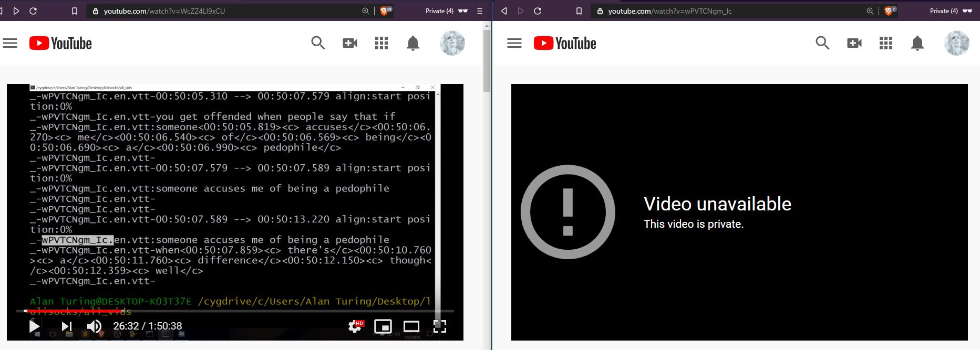Open YouTube guide menu in left window

pos(10,43)
